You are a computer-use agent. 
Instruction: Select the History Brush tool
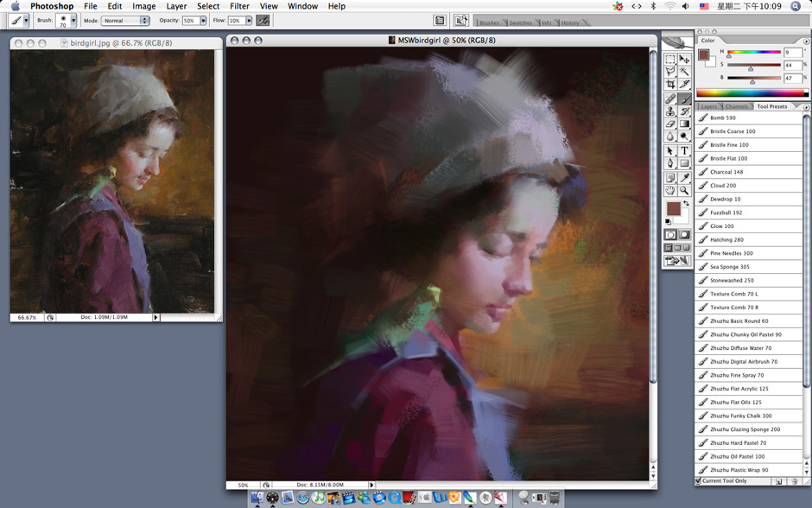click(x=684, y=111)
